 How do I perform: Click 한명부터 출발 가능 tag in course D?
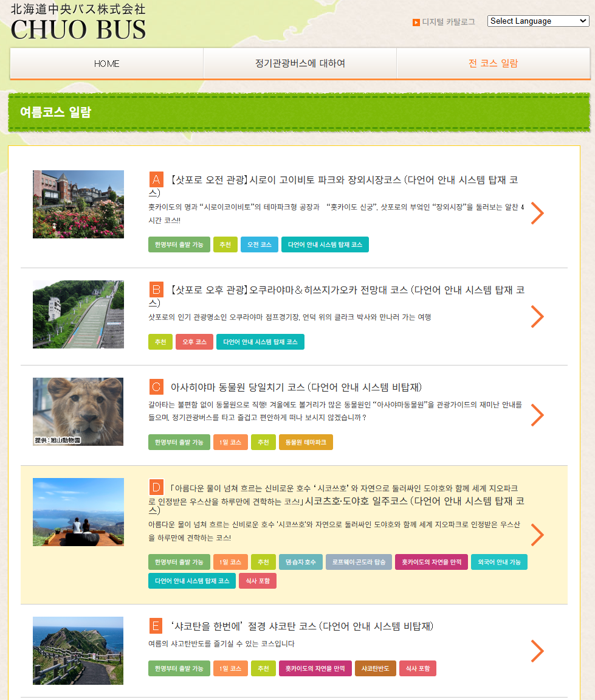point(179,562)
